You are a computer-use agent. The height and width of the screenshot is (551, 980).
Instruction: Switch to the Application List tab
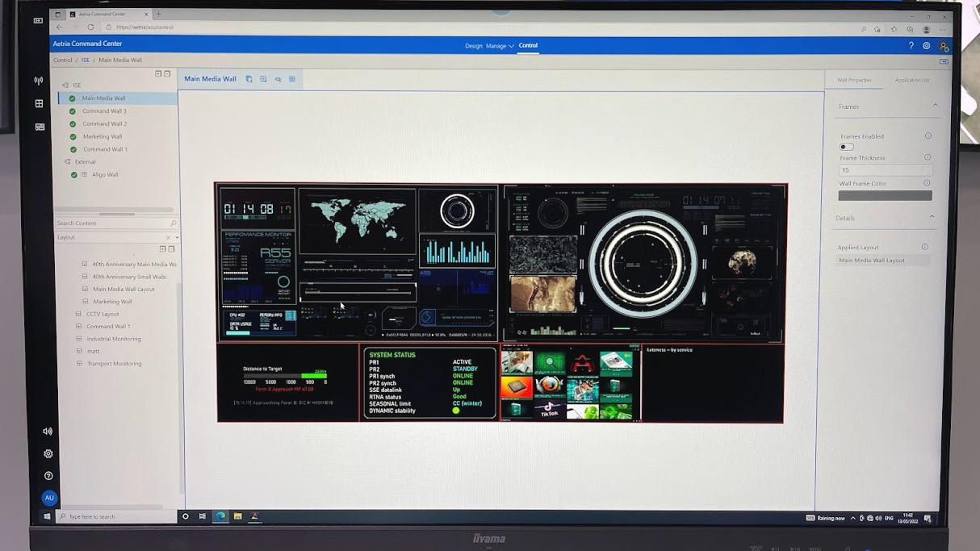click(912, 80)
